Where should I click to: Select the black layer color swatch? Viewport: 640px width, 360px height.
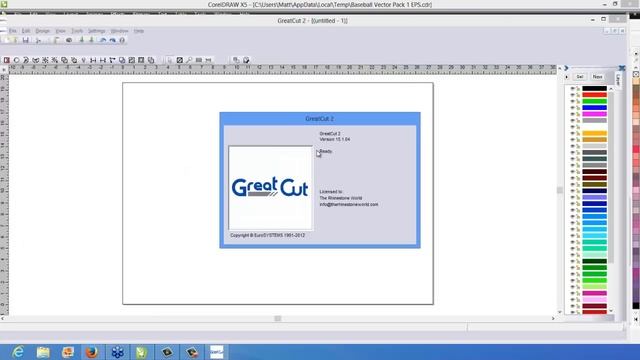point(594,88)
